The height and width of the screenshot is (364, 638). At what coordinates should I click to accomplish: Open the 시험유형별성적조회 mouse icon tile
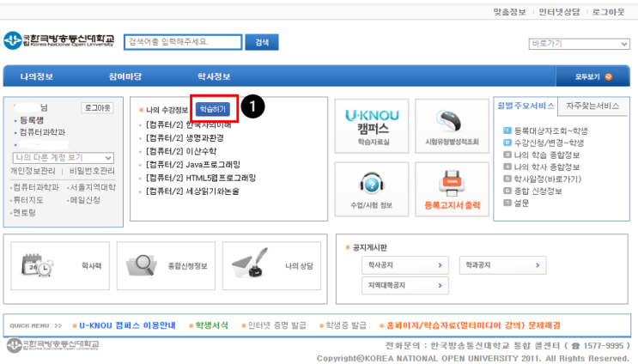click(452, 126)
